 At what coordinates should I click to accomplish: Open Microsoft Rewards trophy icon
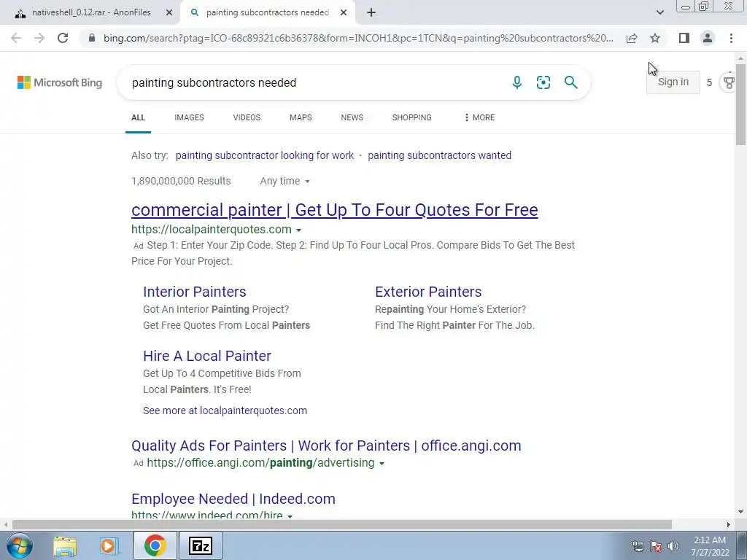pos(729,83)
